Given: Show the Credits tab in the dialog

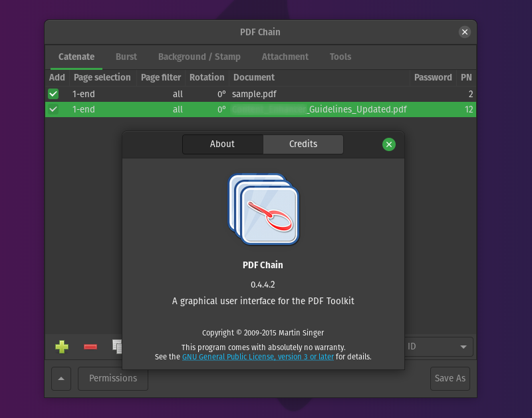Looking at the screenshot, I should click(x=303, y=144).
